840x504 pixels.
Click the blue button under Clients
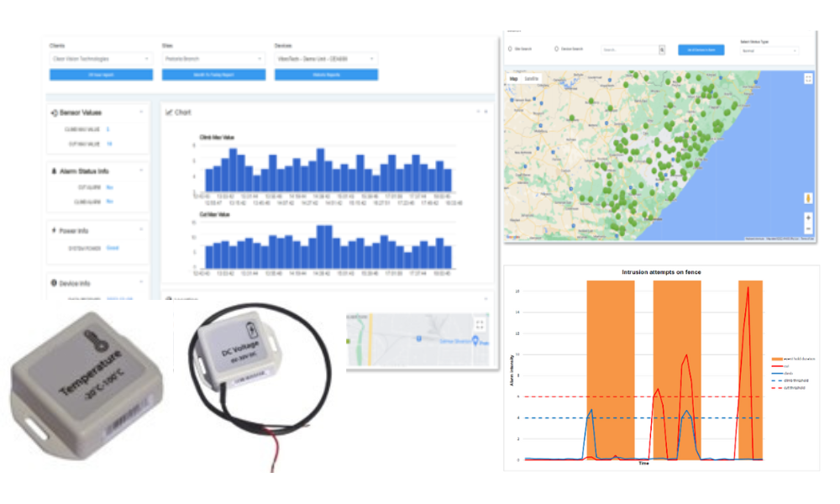click(101, 75)
